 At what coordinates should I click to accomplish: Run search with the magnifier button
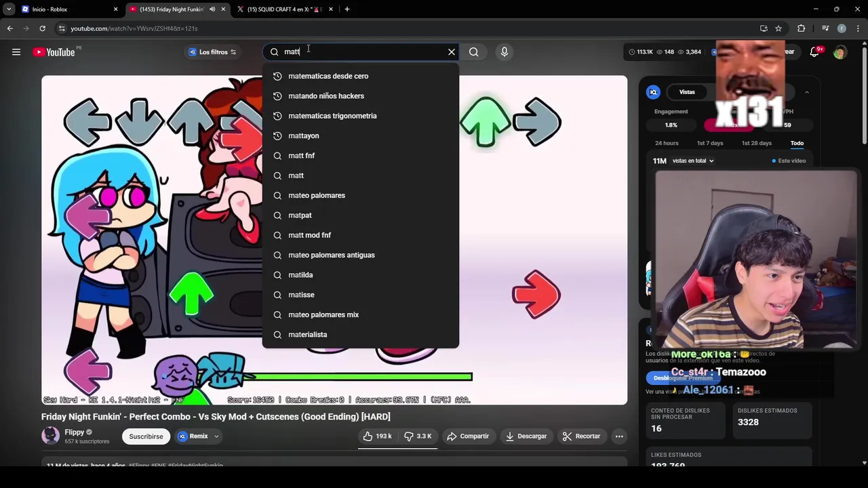pos(474,52)
